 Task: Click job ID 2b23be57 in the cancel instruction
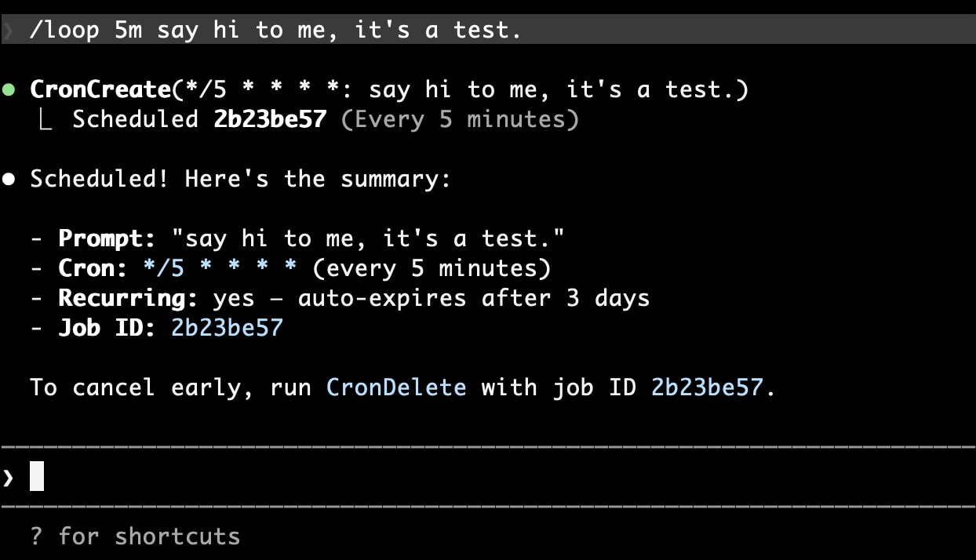click(706, 387)
